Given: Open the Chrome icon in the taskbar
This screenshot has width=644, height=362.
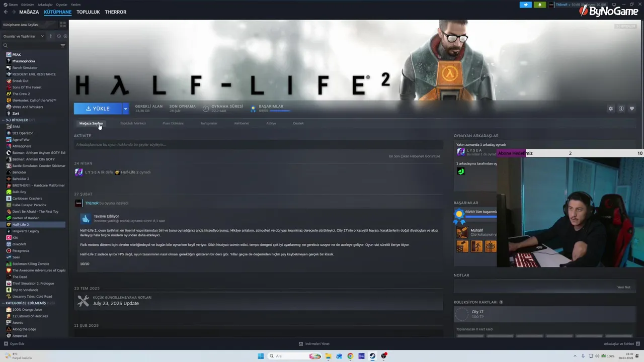Looking at the screenshot, I should click(x=350, y=356).
